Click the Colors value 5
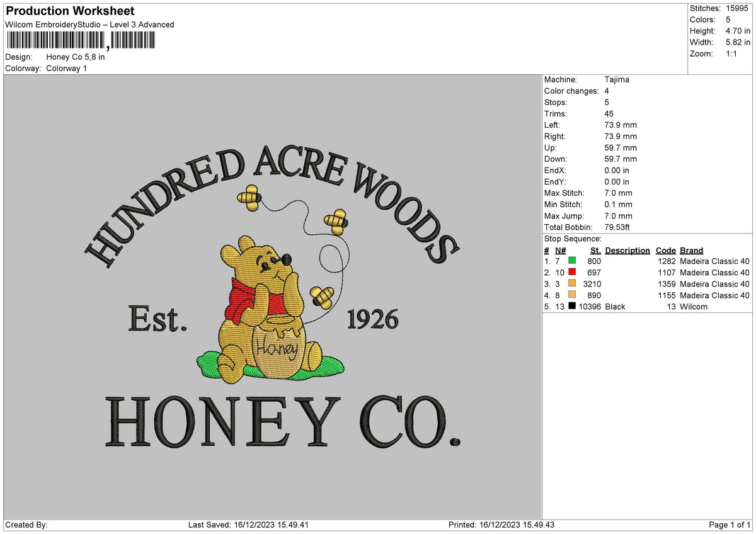 (728, 20)
